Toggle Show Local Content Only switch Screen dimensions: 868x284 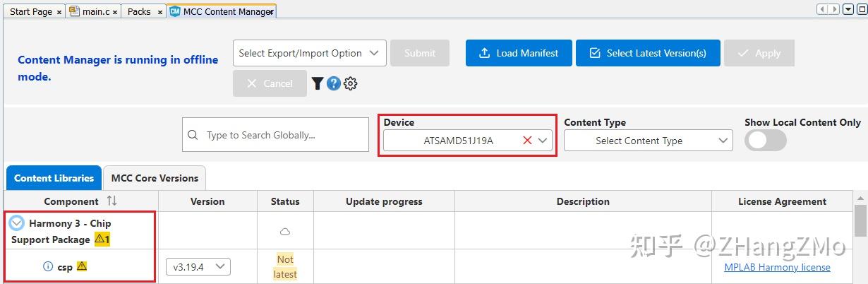pos(766,141)
